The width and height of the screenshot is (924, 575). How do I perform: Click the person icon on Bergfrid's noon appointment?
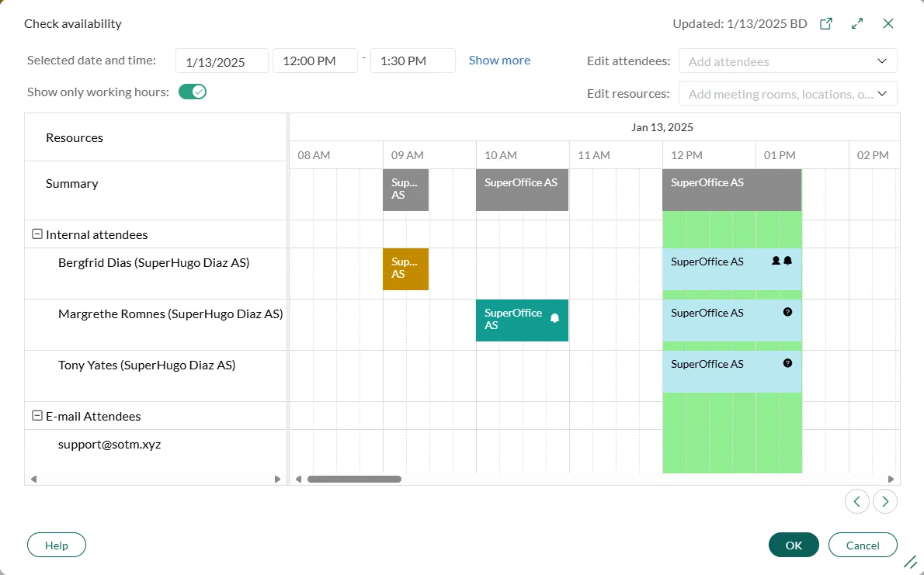[x=776, y=261]
